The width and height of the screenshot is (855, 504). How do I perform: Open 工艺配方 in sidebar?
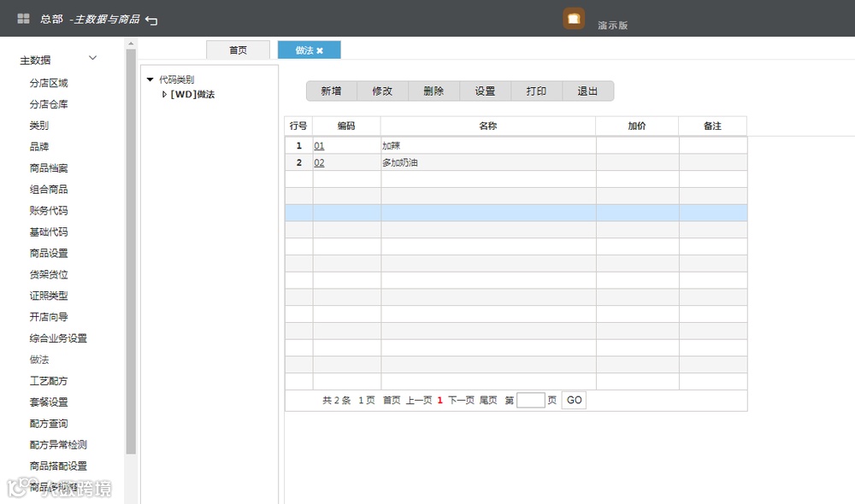[x=49, y=381]
